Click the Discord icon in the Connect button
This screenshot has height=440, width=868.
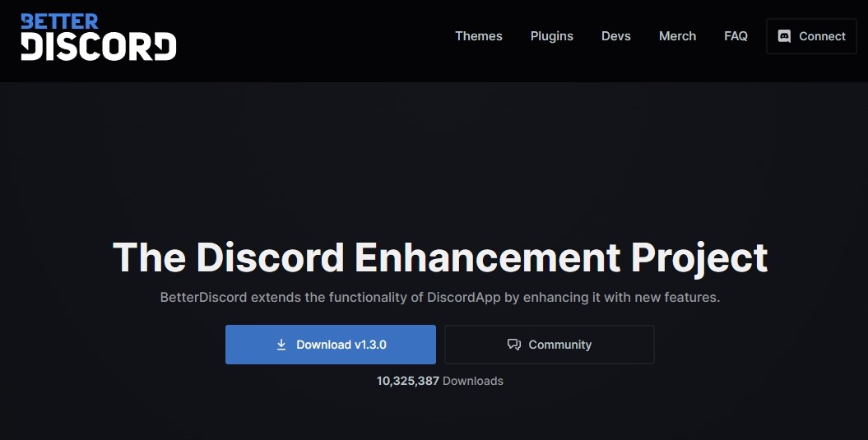click(x=784, y=36)
